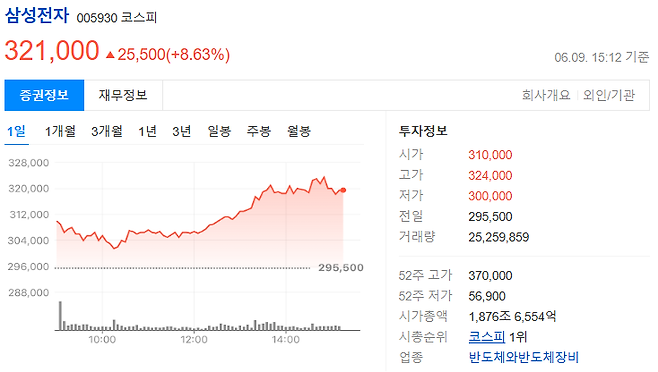Select the 3년 chart period

pos(181,131)
